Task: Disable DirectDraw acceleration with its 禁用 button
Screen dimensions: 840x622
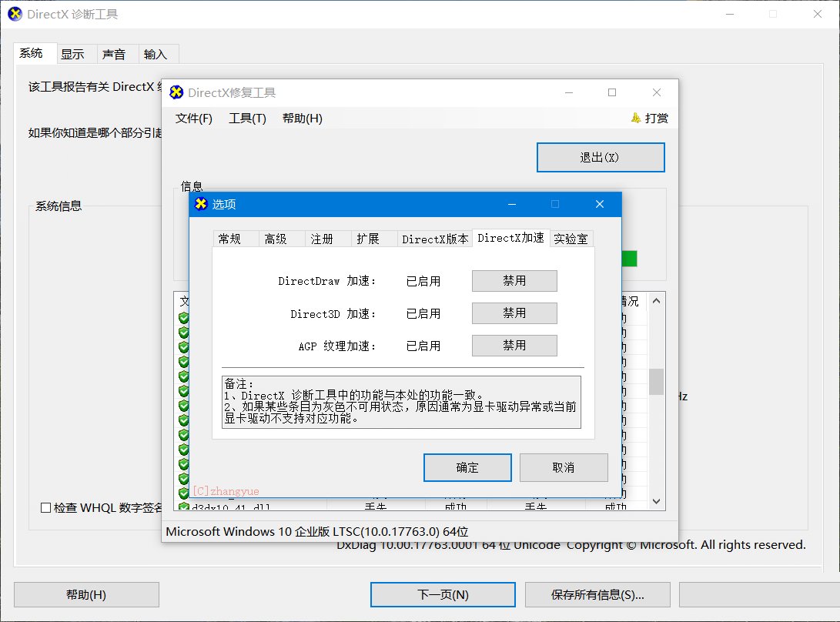Action: (514, 281)
